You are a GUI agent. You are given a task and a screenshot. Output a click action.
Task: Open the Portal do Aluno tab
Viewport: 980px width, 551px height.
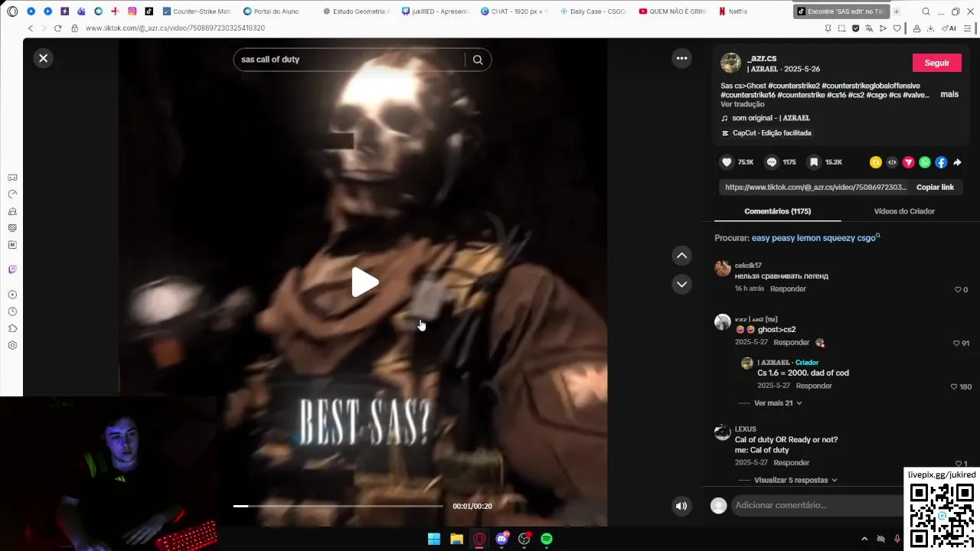coord(272,11)
